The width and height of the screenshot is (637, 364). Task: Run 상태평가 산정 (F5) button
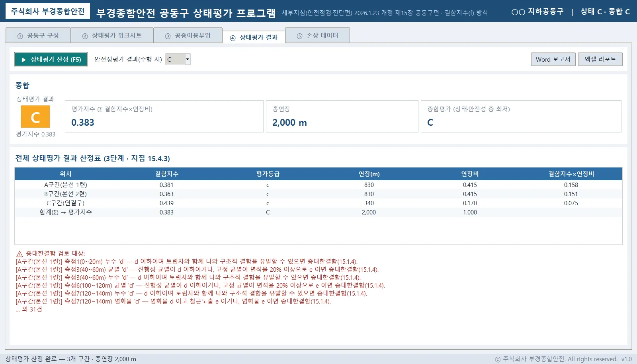[51, 59]
